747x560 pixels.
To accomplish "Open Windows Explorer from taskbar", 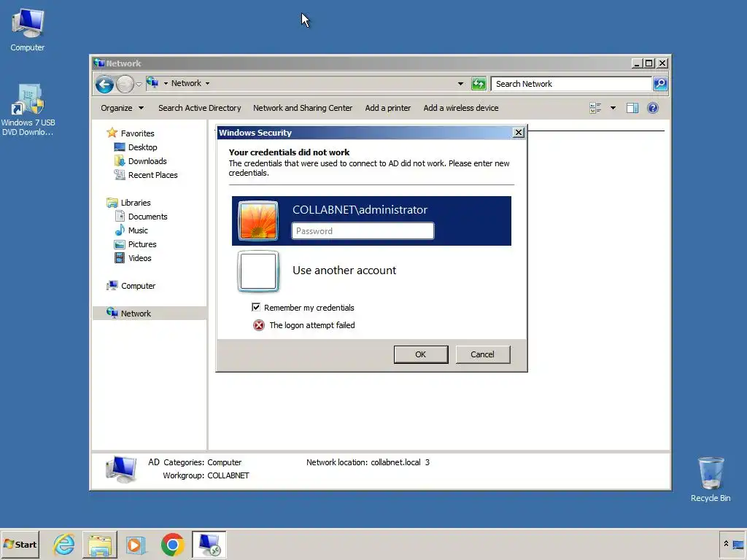I will click(x=99, y=544).
